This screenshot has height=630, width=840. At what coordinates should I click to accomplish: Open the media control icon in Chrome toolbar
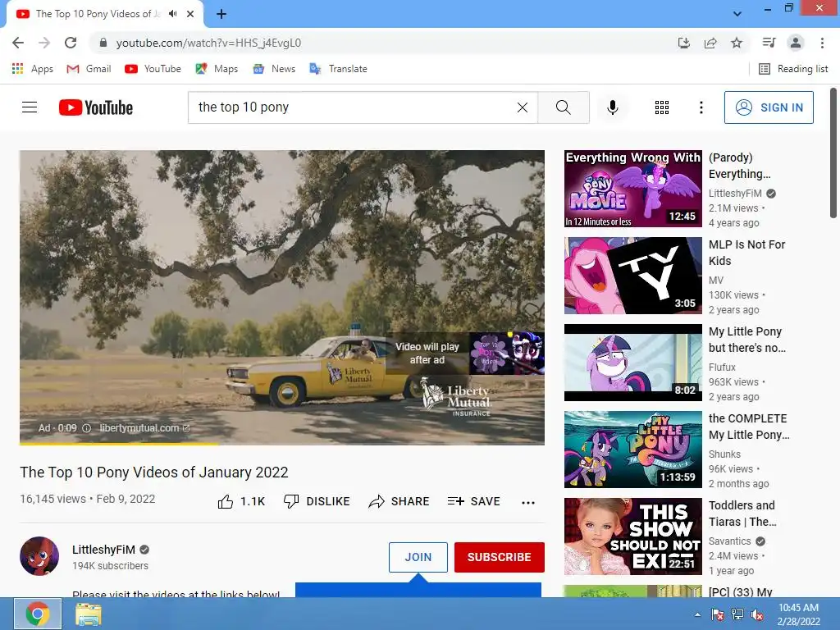769,43
